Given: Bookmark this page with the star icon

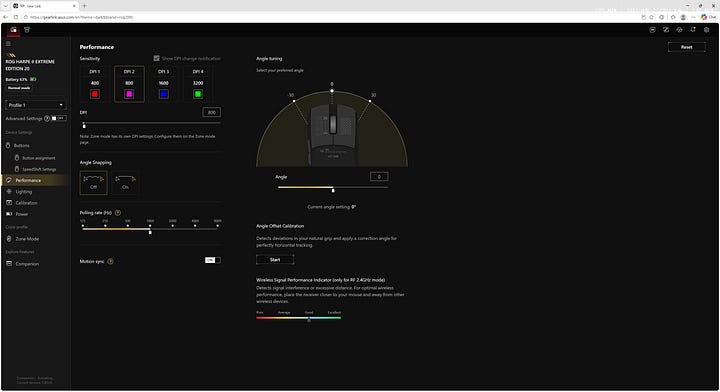Looking at the screenshot, I should (x=652, y=17).
